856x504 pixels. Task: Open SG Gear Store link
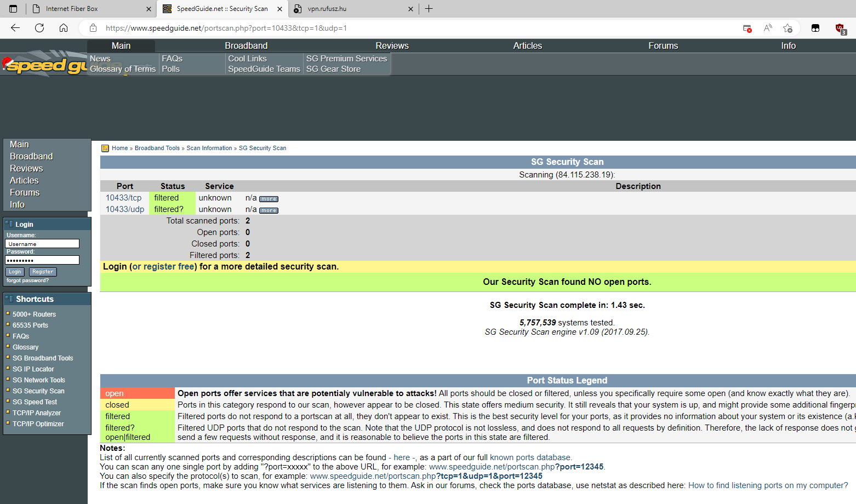pos(333,69)
